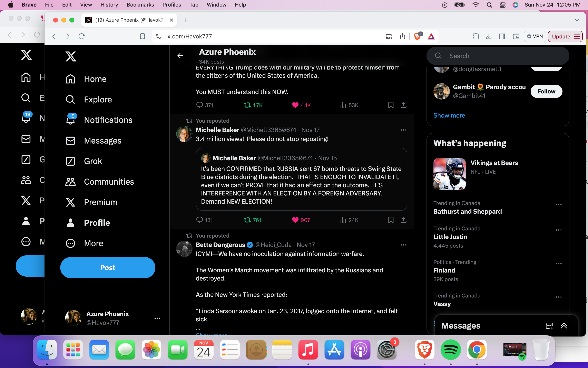Viewport: 588px width, 368px height.
Task: View analytics for 24K views post
Action: click(349, 220)
